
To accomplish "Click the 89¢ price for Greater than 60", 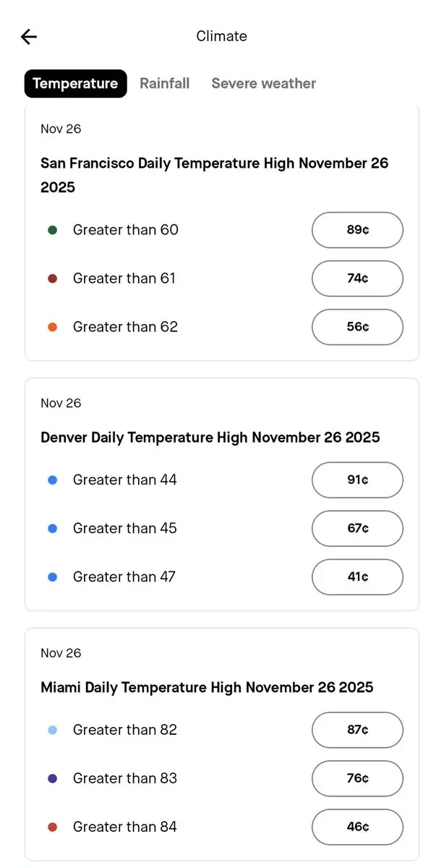I will [357, 230].
